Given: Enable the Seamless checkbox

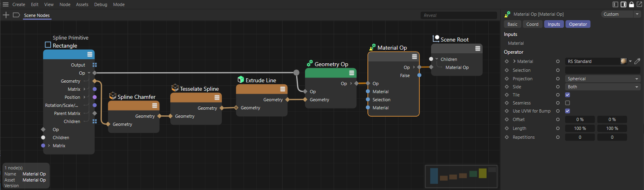Looking at the screenshot, I should (x=568, y=103).
